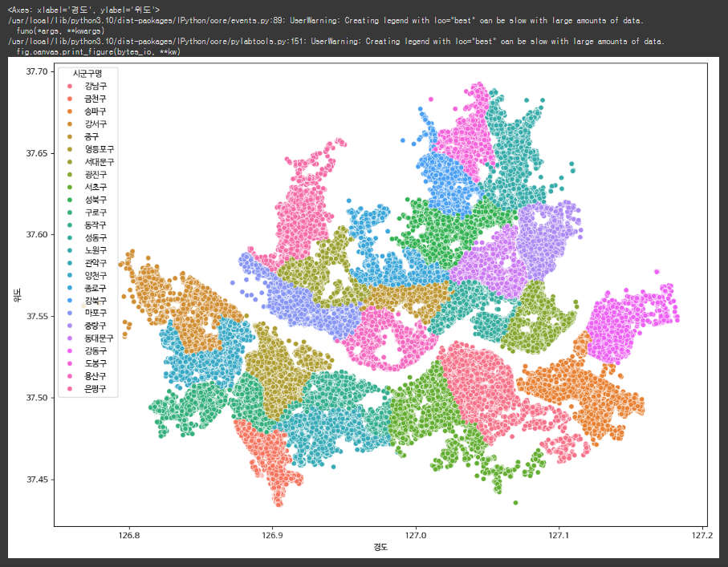Screen dimensions: 728x567
Task: Select the 송파구 legend label
Action: click(96, 111)
